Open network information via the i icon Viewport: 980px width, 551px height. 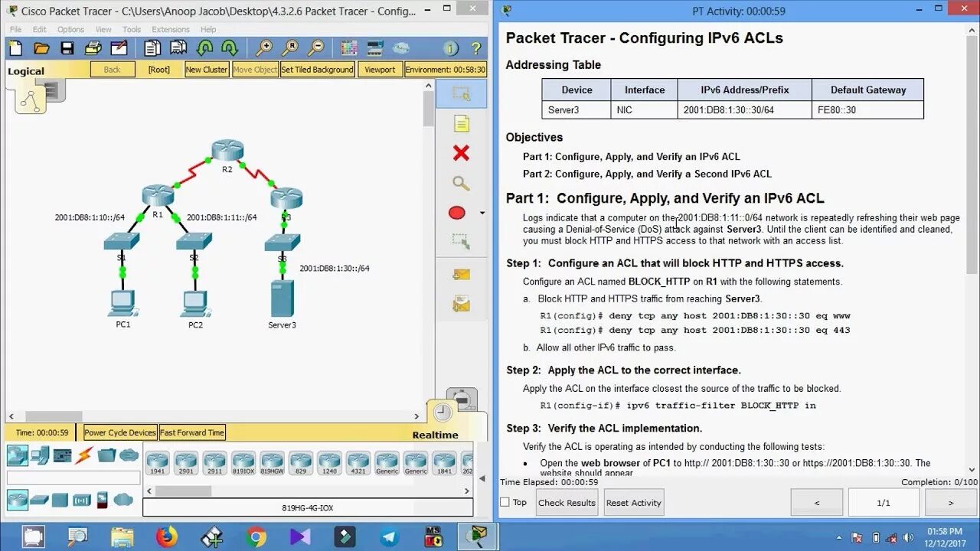tap(450, 48)
